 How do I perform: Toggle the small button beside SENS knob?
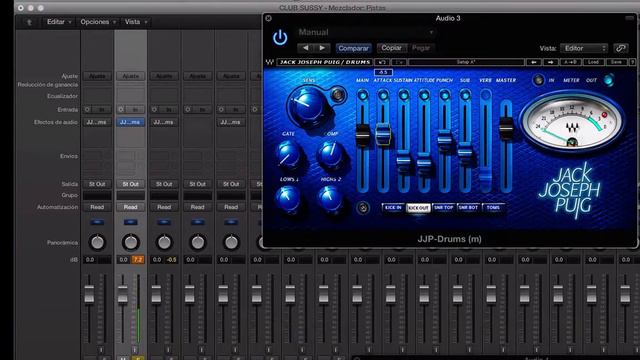[x=338, y=95]
